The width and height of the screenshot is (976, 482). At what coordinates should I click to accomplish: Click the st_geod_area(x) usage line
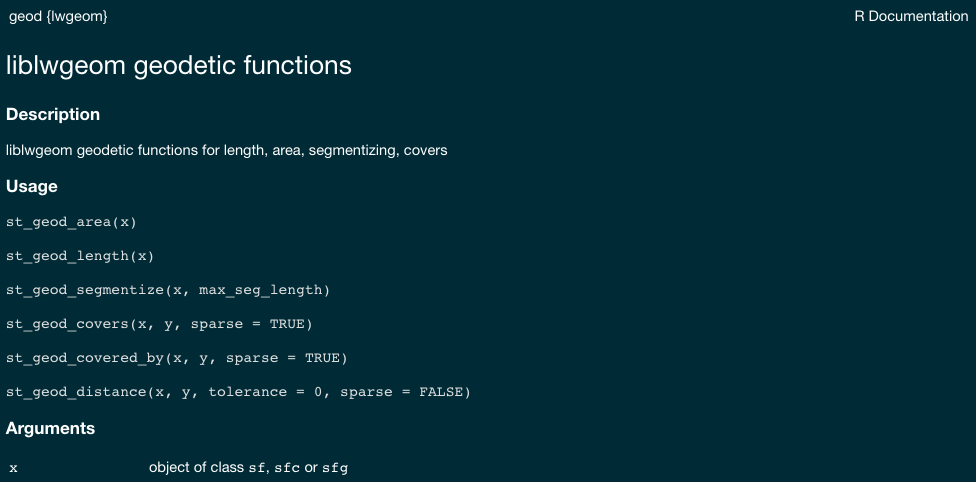(x=71, y=222)
